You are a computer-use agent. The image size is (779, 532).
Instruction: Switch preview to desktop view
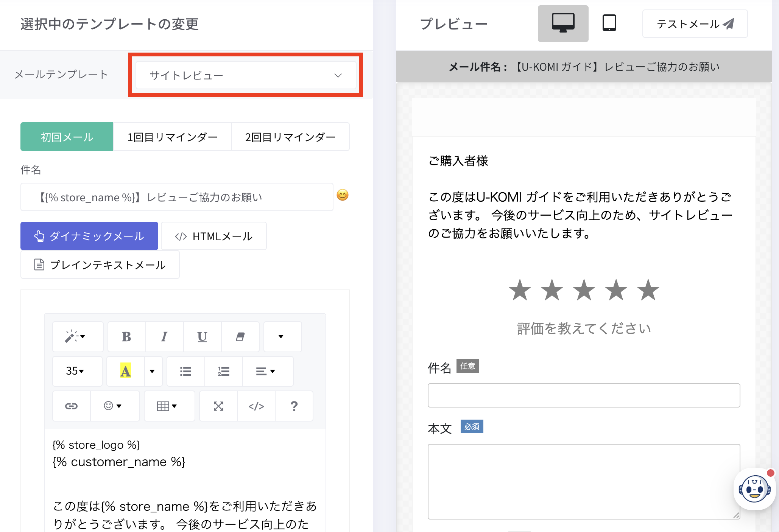point(563,23)
